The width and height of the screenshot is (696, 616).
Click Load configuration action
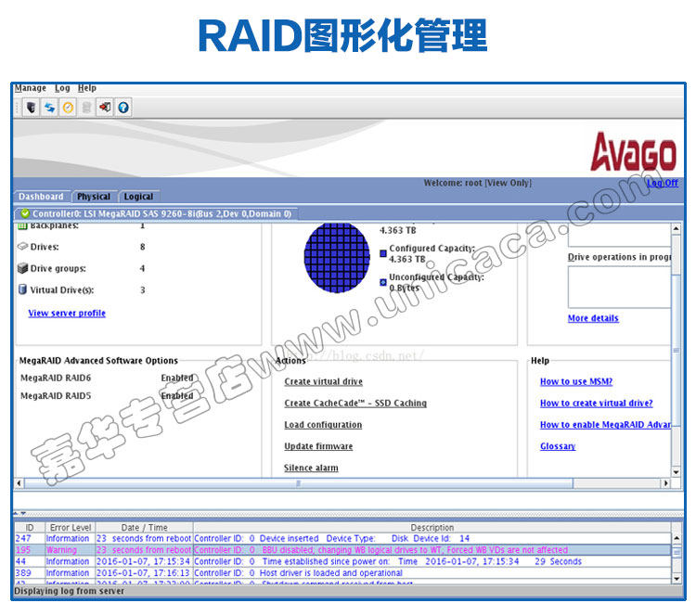point(323,424)
